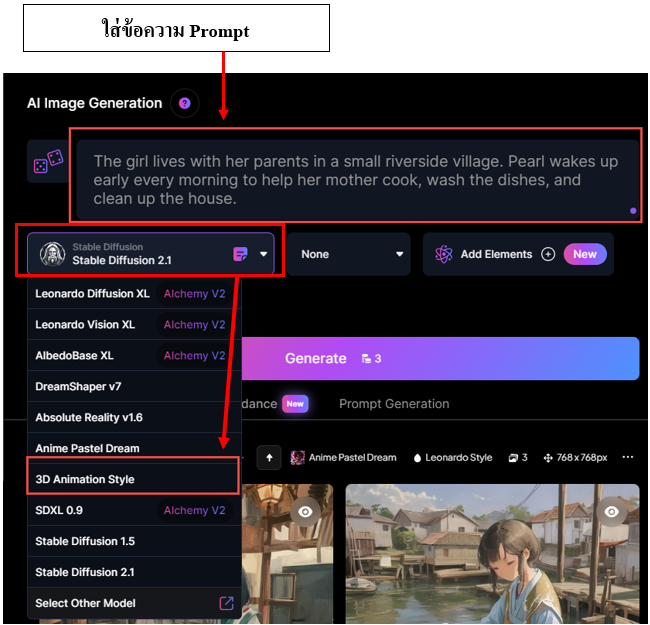
Task: Switch to the Prompt Generation tab
Action: click(x=394, y=404)
